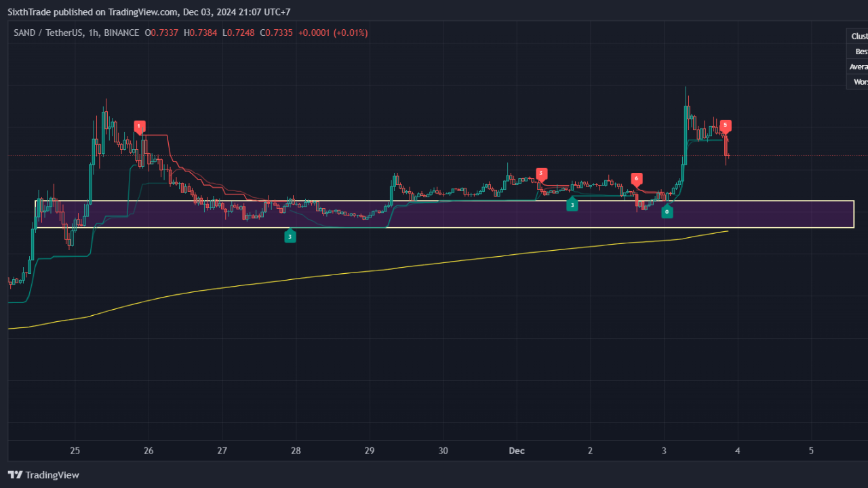The image size is (868, 488).
Task: Click the red sell signal labeled 5
Action: point(726,125)
